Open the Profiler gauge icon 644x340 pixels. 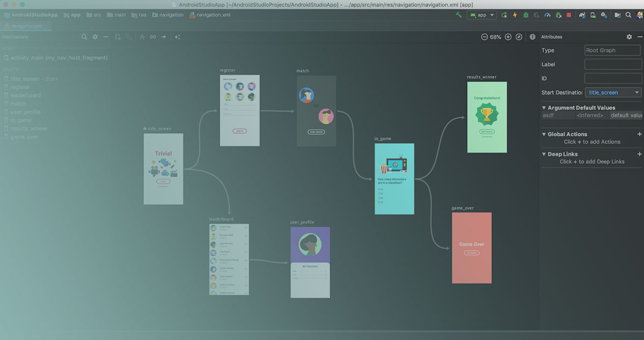[547, 15]
